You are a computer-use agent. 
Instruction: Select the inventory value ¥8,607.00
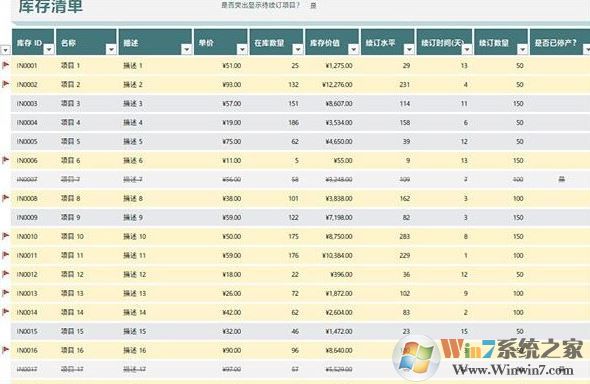339,103
